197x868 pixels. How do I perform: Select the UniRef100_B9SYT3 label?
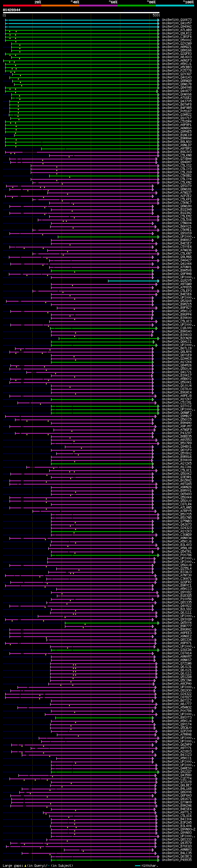(x=177, y=717)
